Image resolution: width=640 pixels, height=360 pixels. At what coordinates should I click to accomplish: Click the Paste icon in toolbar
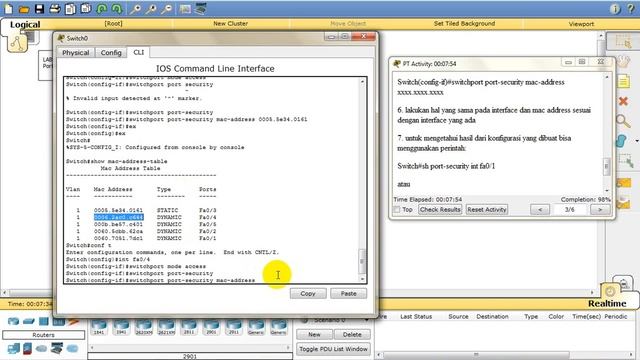pos(86,9)
